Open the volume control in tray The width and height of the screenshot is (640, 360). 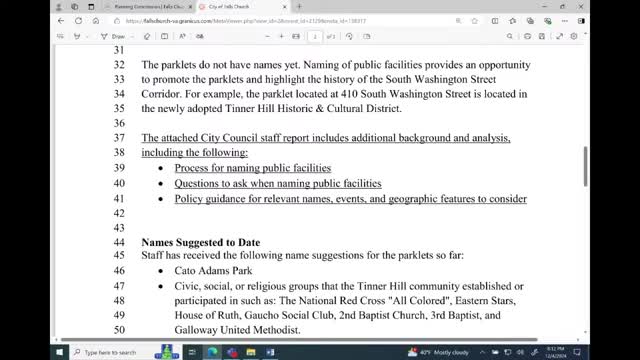[520, 352]
